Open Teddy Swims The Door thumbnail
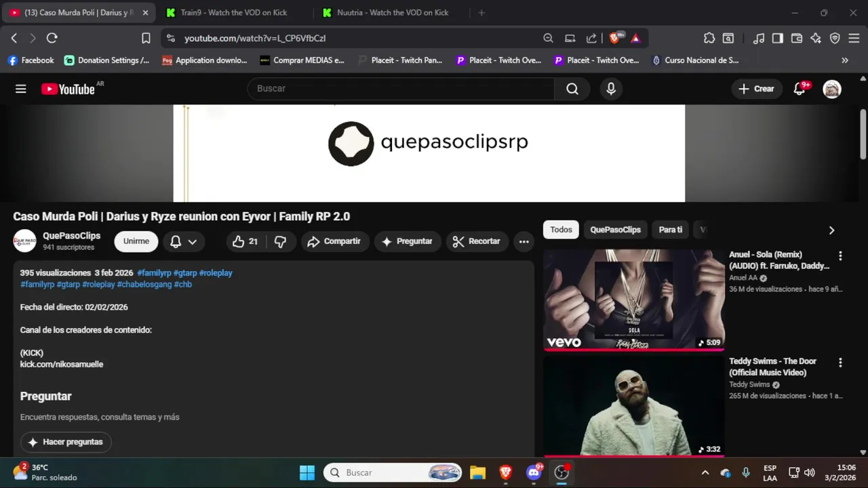Viewport: 868px width, 488px height. [x=633, y=406]
